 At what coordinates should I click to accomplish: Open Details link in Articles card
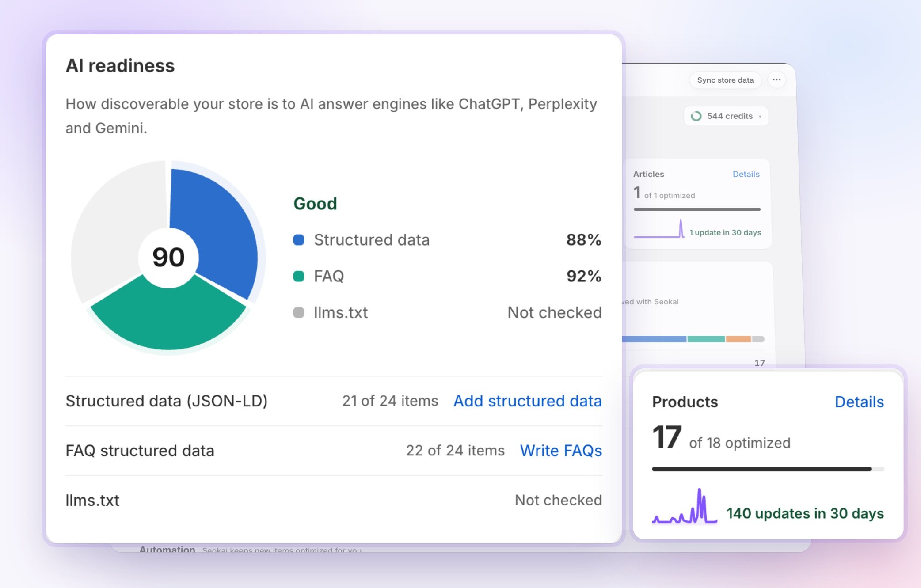746,174
